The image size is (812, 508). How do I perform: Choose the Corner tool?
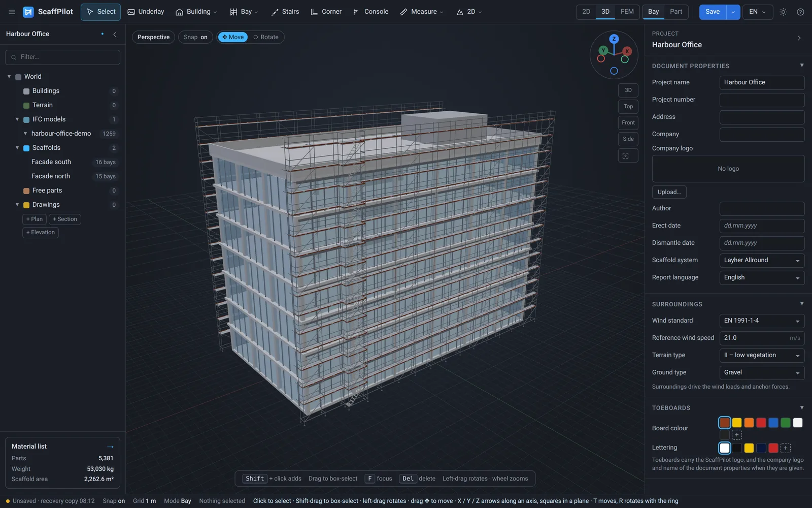coord(326,12)
